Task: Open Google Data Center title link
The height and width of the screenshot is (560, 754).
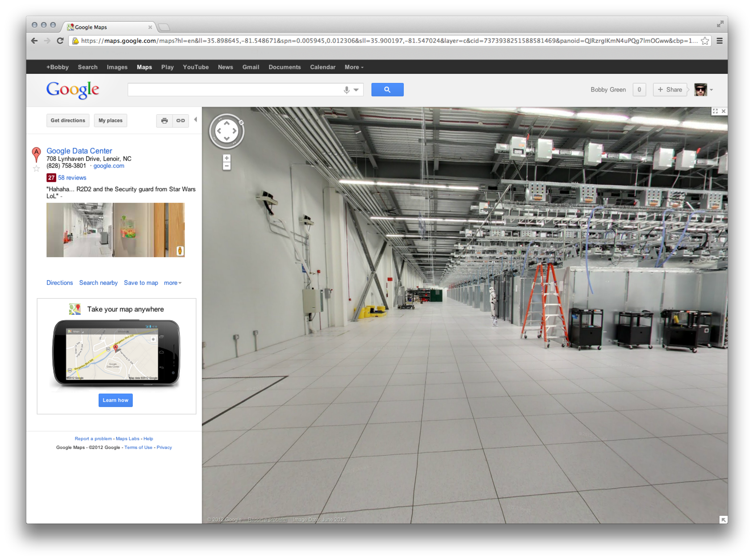Action: 79,151
